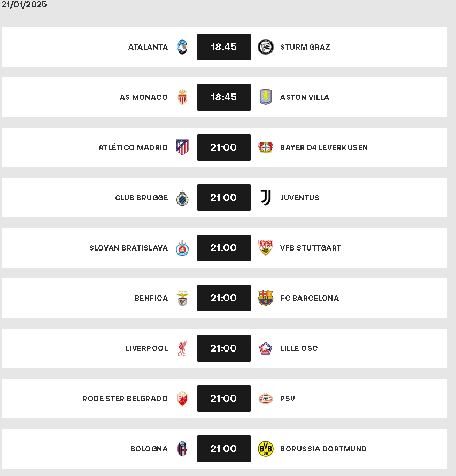Screen dimensions: 456x476
Task: Select the Bayer 04 Leverkusen logo
Action: click(266, 147)
